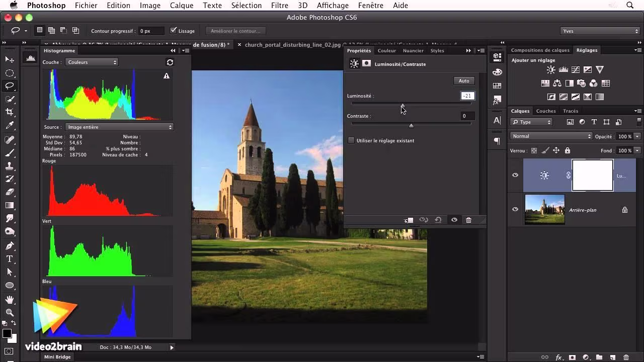Select the Crop tool
The height and width of the screenshot is (362, 644).
(x=10, y=112)
